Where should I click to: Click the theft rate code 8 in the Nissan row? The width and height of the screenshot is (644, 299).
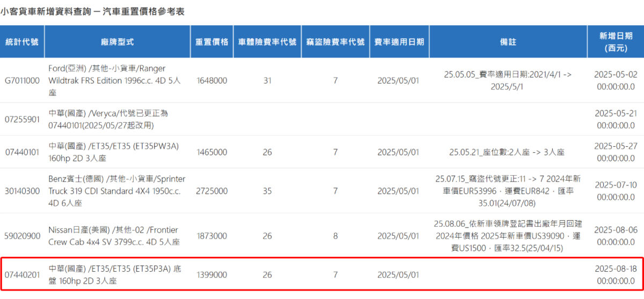[x=335, y=236]
